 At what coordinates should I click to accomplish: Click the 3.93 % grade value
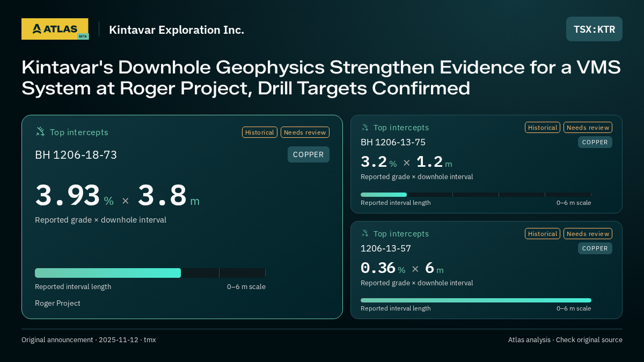pyautogui.click(x=74, y=196)
